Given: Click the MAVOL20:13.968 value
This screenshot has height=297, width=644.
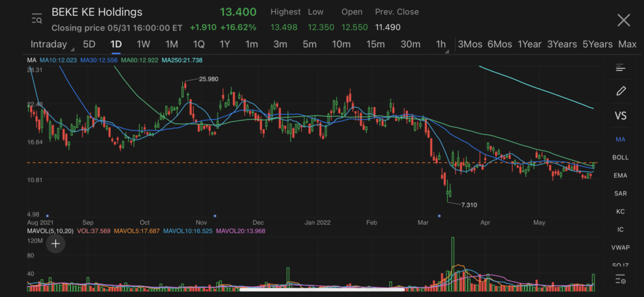Looking at the screenshot, I should [x=241, y=231].
